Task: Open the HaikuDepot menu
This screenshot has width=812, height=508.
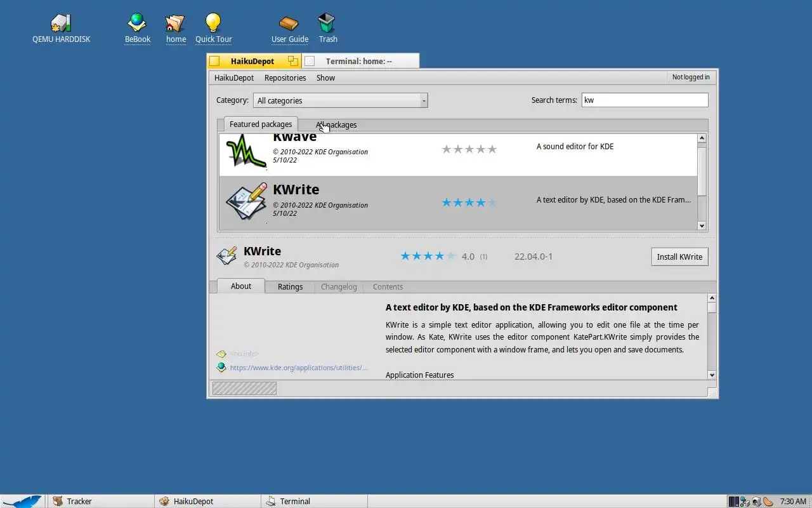Action: [234, 77]
